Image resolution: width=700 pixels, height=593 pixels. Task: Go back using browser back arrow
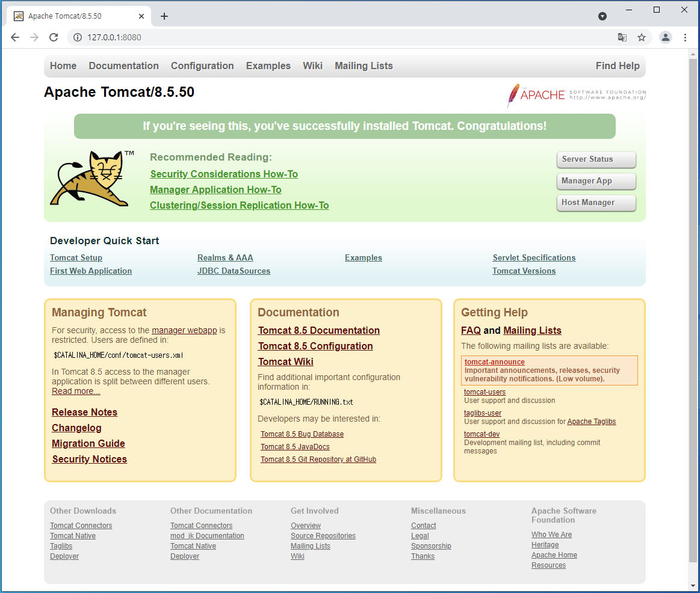tap(14, 37)
